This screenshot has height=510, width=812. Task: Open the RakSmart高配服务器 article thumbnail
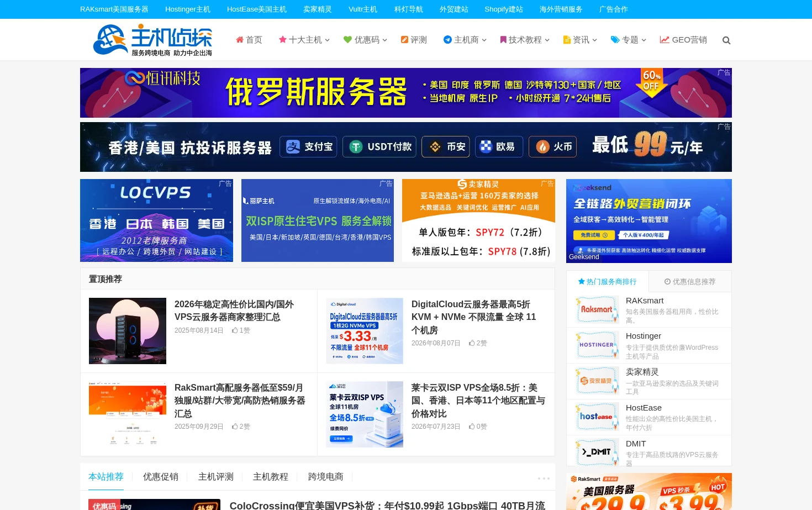click(128, 414)
